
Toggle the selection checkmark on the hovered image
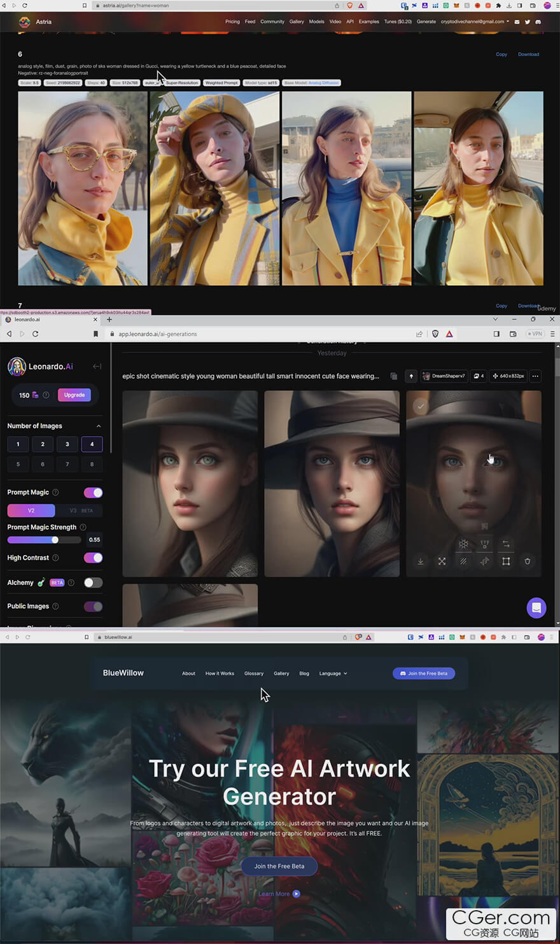coord(420,406)
